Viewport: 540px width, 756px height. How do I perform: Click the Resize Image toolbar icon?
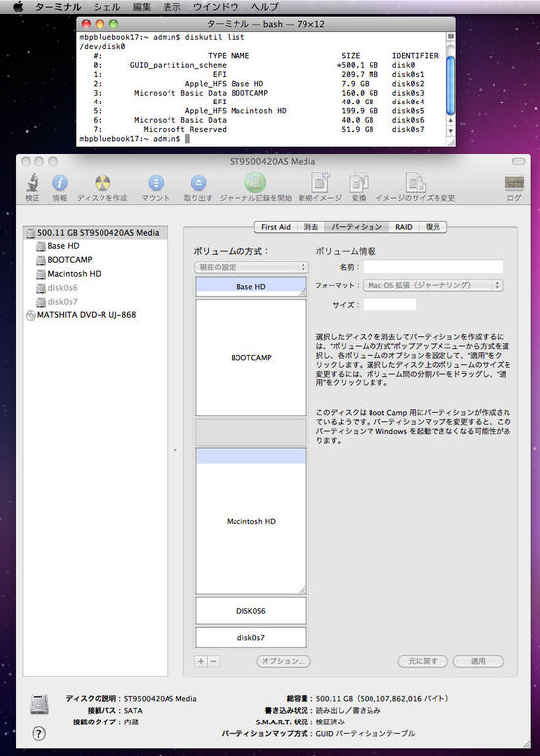click(415, 183)
